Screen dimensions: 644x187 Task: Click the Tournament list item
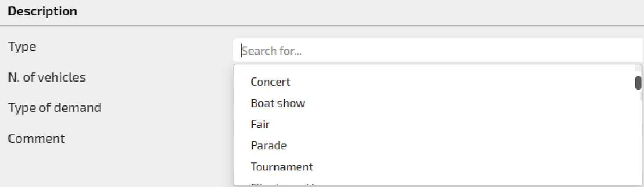(x=282, y=167)
